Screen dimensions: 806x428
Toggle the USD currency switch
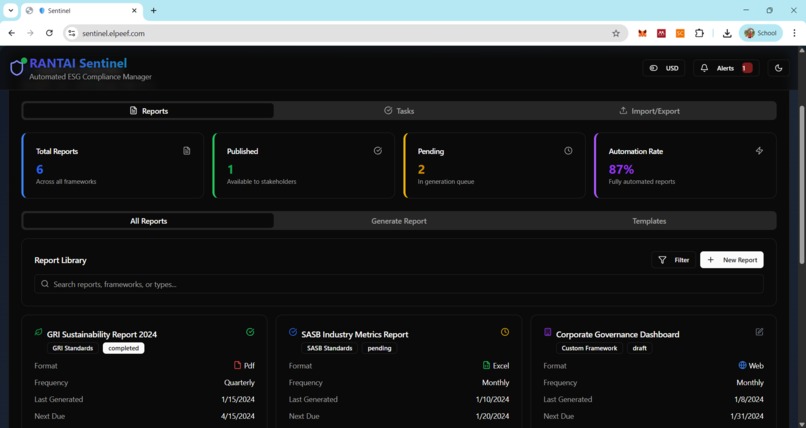664,68
